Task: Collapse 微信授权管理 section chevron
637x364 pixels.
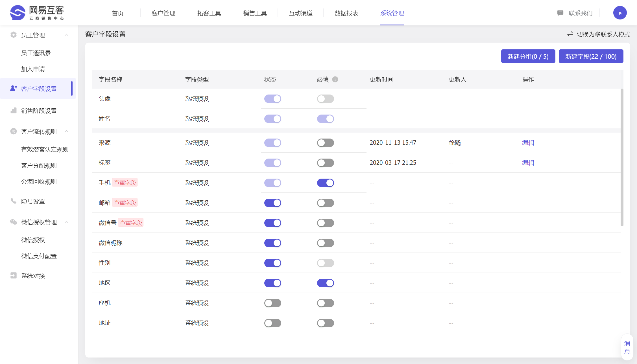Action: 67,222
